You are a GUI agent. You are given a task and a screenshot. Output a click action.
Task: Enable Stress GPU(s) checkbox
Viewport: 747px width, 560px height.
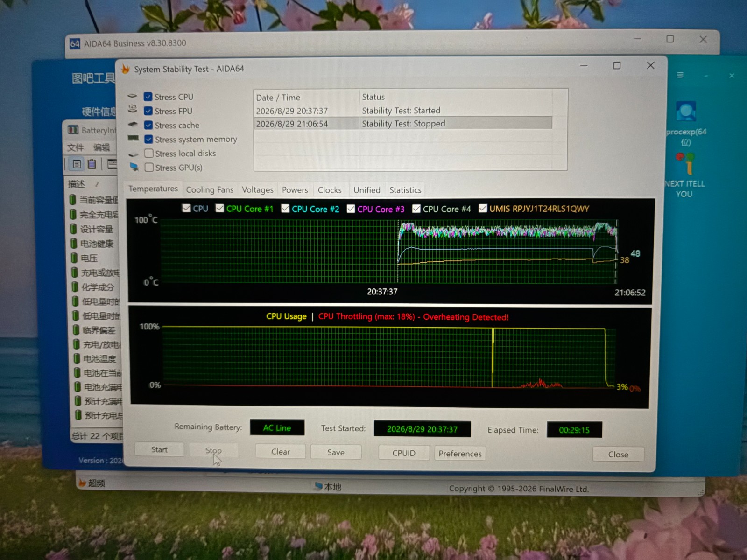tap(149, 167)
